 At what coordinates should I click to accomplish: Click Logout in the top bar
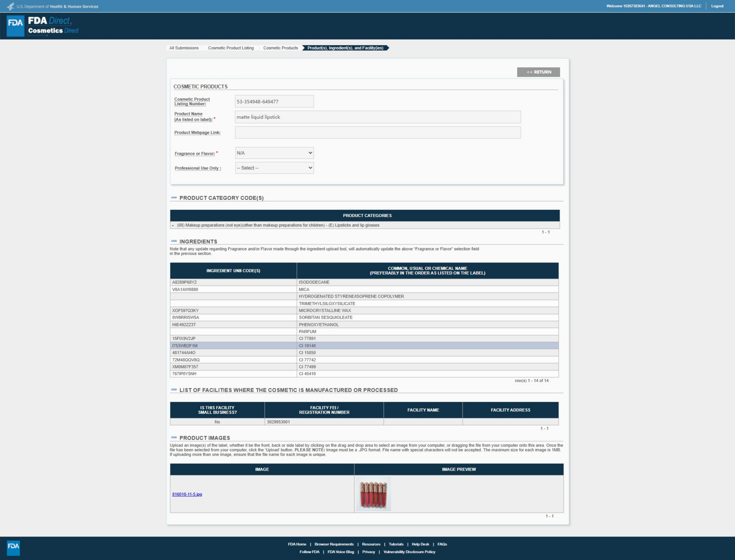717,6
